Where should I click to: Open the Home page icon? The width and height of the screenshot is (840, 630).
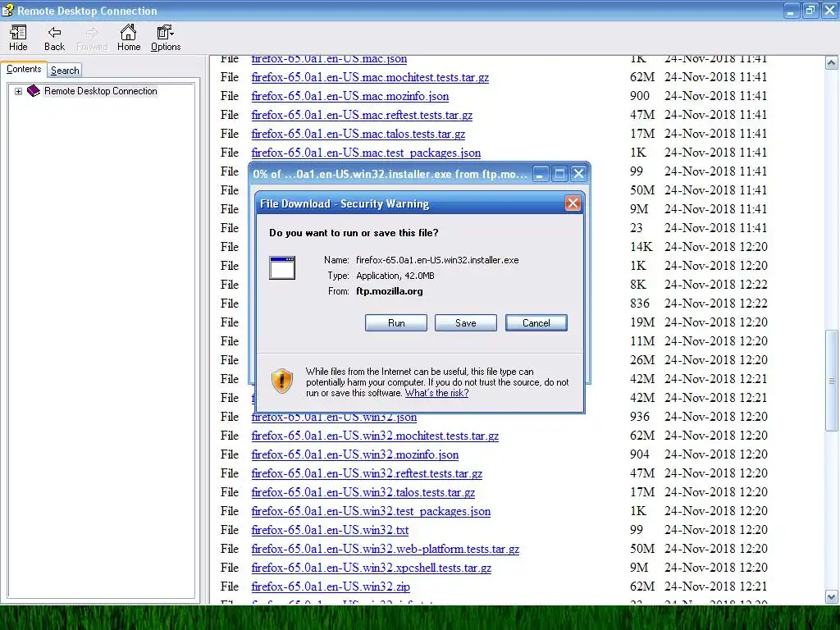[x=129, y=38]
